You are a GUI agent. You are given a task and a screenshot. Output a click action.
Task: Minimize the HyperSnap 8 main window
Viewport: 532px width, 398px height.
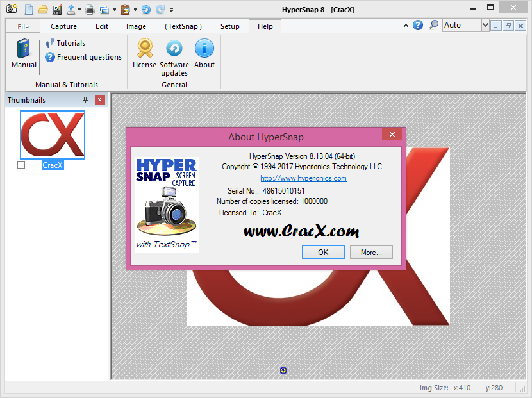point(473,8)
